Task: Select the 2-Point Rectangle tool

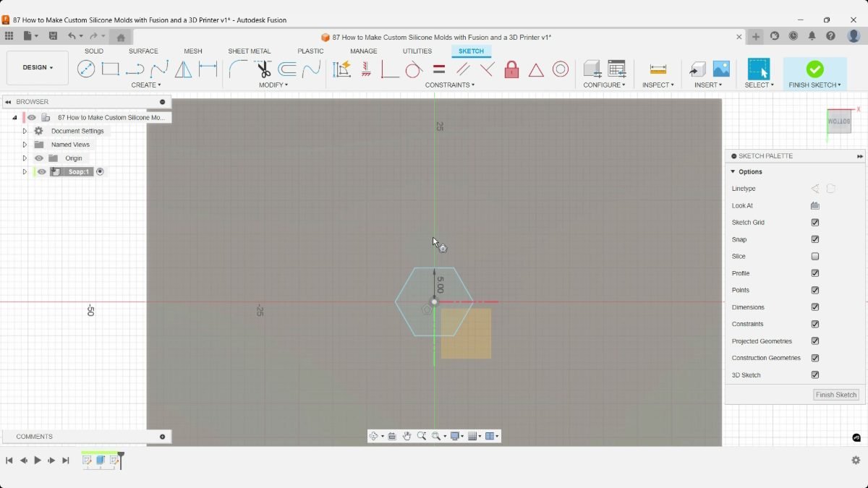Action: [110, 69]
